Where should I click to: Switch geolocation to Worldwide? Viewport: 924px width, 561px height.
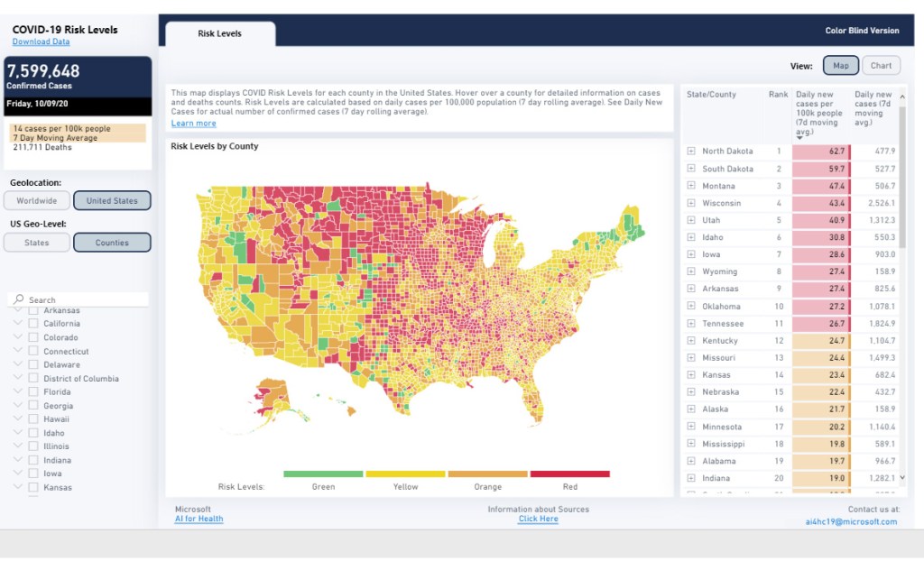pos(37,201)
